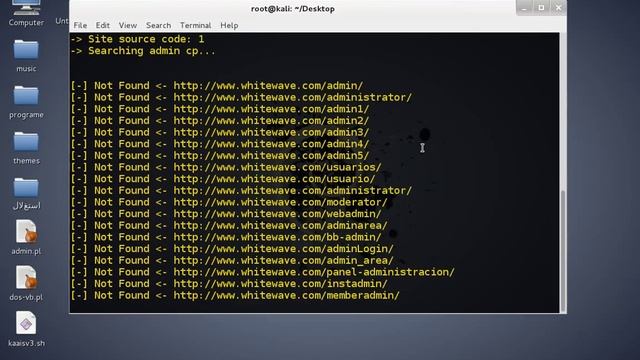Click the 'Searching admin cp...' line
This screenshot has height=360, width=640.
(143, 51)
